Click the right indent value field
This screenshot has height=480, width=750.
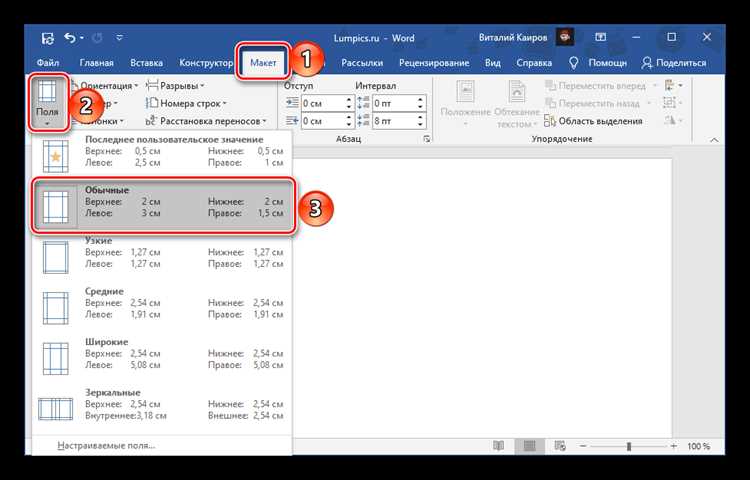(x=323, y=121)
